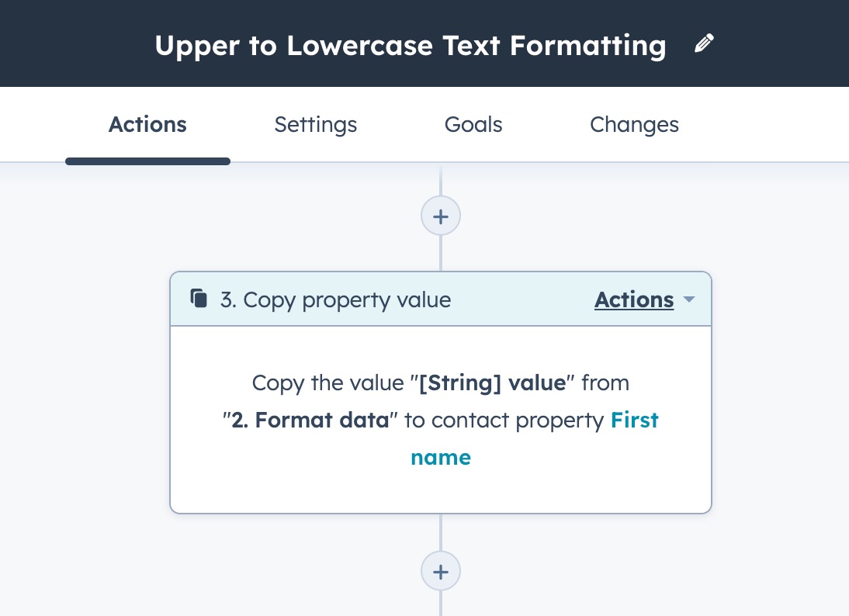Open the Settings tab
Image resolution: width=849 pixels, height=616 pixels.
coord(315,125)
